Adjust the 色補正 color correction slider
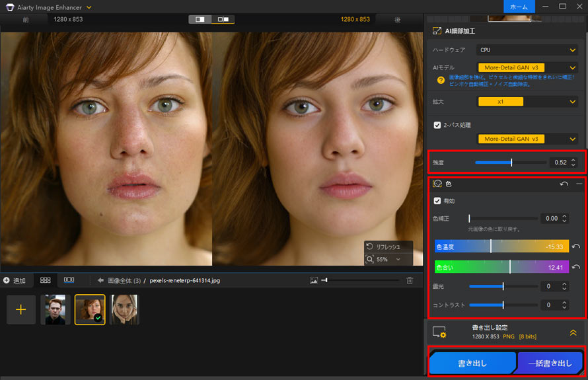This screenshot has width=588, height=380. tap(503, 218)
